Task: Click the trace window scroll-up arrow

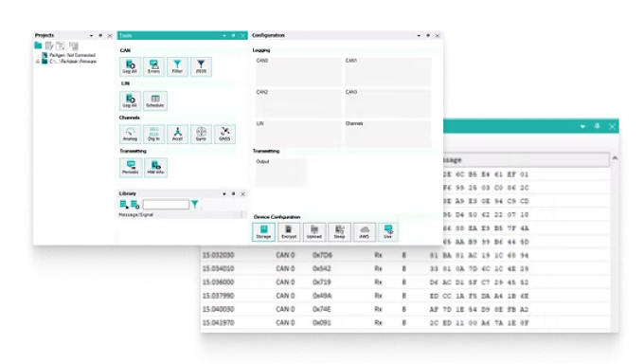Action: coord(615,158)
